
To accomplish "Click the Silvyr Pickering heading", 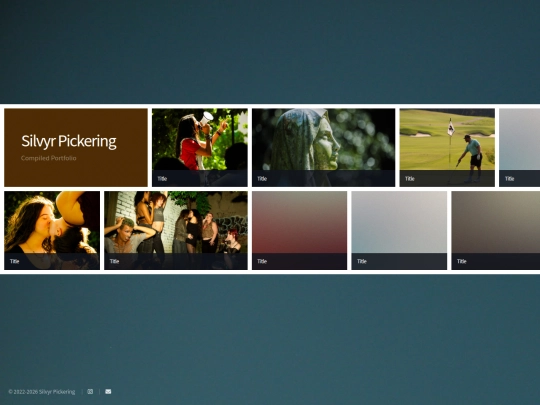I will (x=69, y=141).
